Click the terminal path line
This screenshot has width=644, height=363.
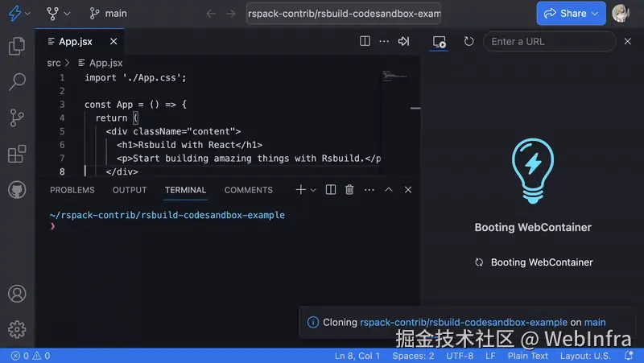click(167, 215)
